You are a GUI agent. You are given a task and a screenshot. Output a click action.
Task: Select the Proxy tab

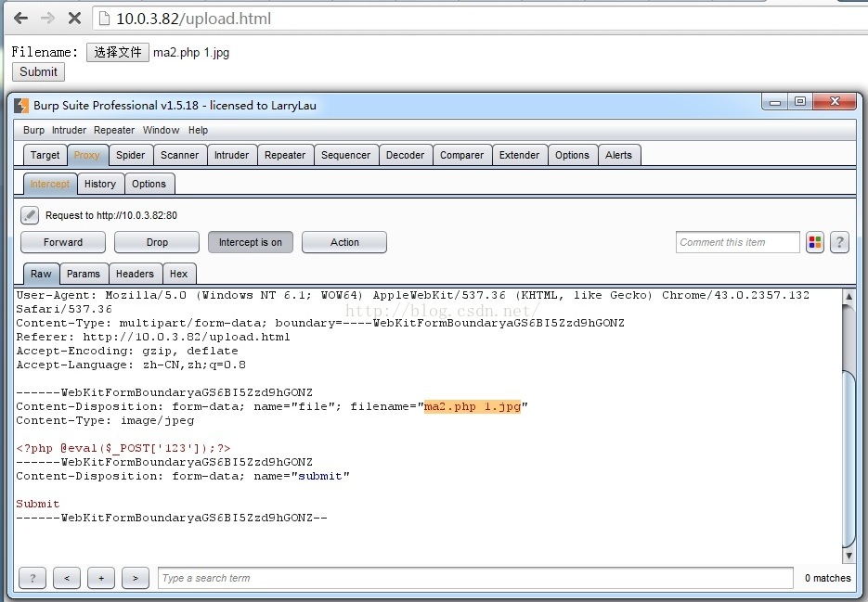(x=87, y=156)
